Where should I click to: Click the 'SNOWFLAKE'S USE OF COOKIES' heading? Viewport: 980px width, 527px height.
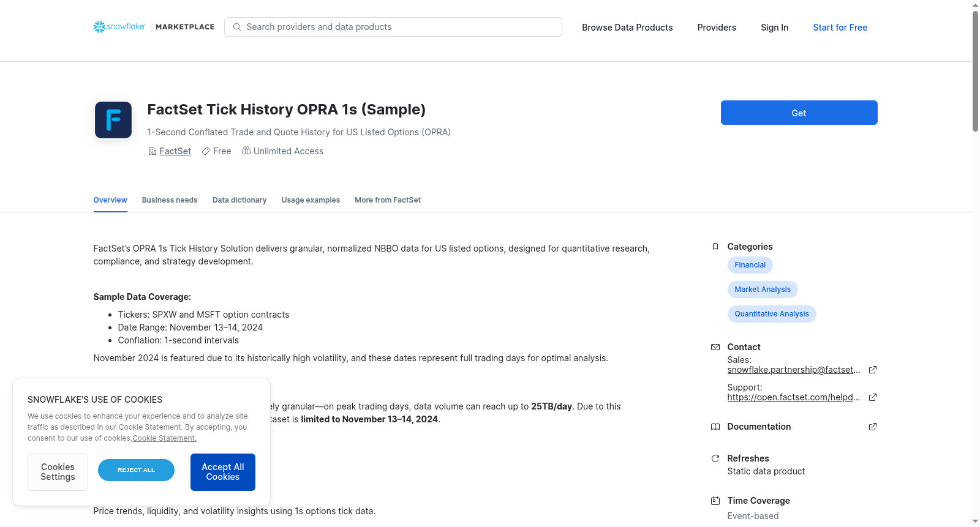[x=95, y=400]
